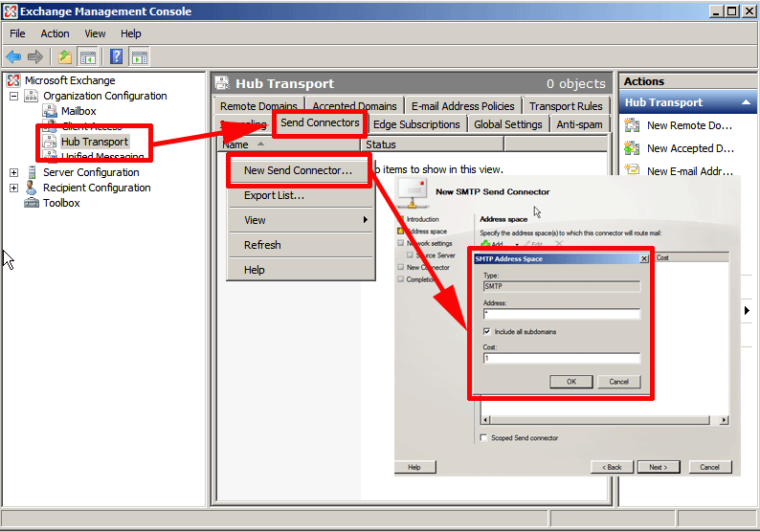Screen dimensions: 760x532
Task: Click the Cost input field
Action: click(x=562, y=358)
